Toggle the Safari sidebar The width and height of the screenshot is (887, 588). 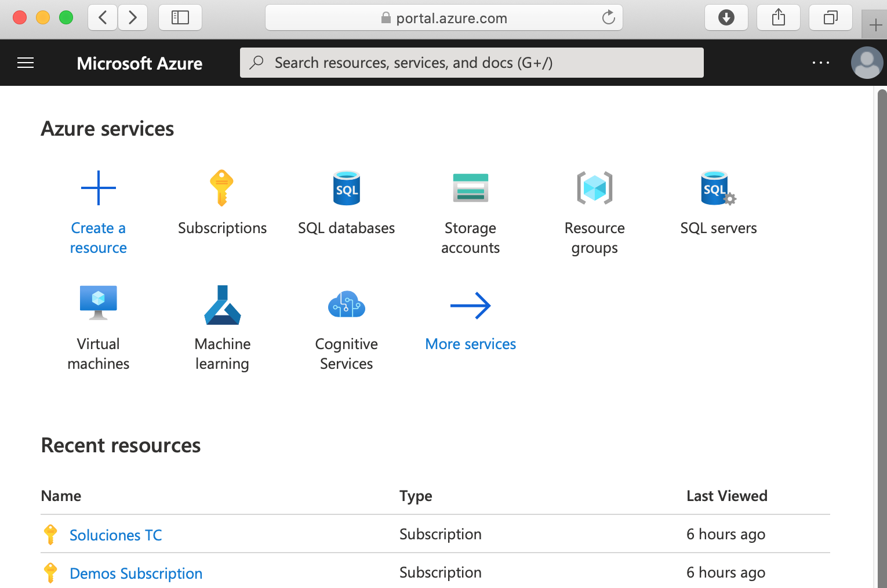tap(180, 17)
